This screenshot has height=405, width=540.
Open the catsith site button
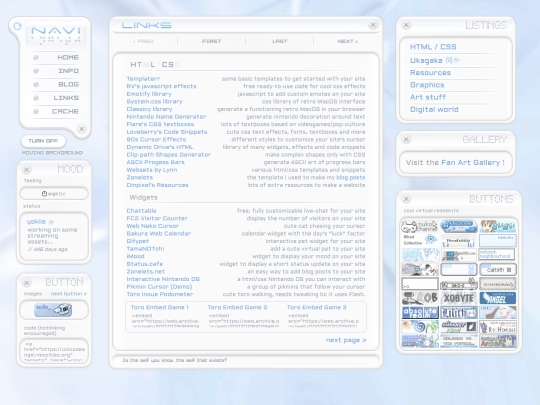pyautogui.click(x=497, y=269)
